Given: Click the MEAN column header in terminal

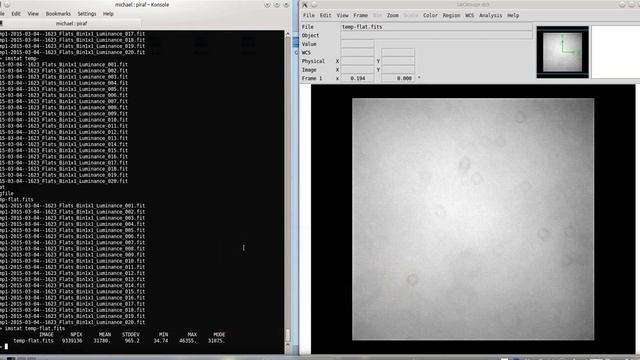Looking at the screenshot, I should (x=105, y=334).
